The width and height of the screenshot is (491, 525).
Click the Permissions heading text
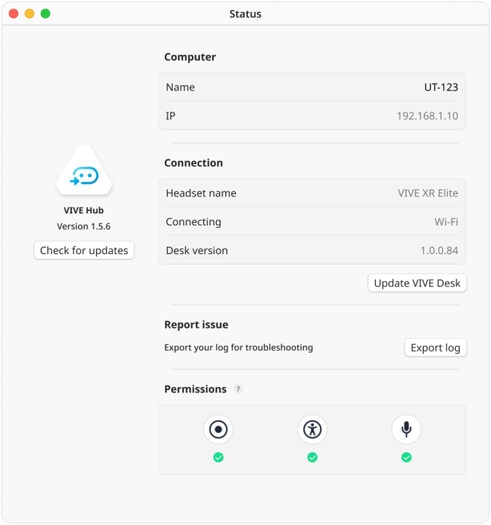coord(195,389)
